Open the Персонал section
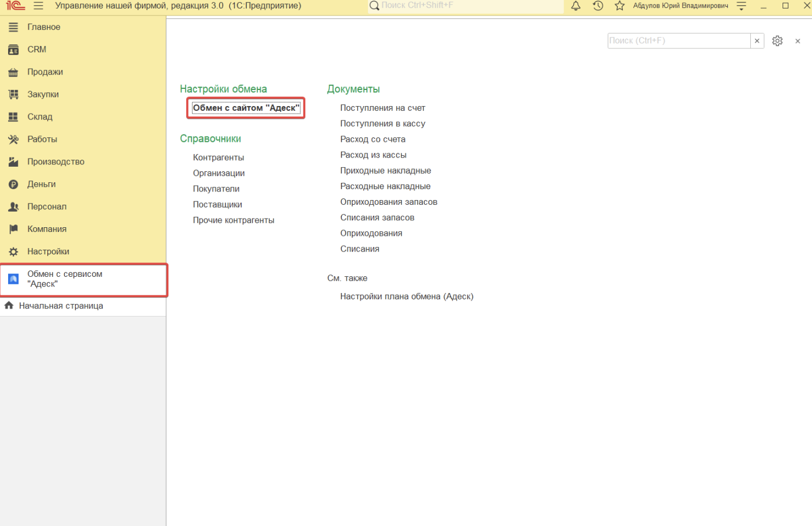This screenshot has height=526, width=812. click(47, 207)
